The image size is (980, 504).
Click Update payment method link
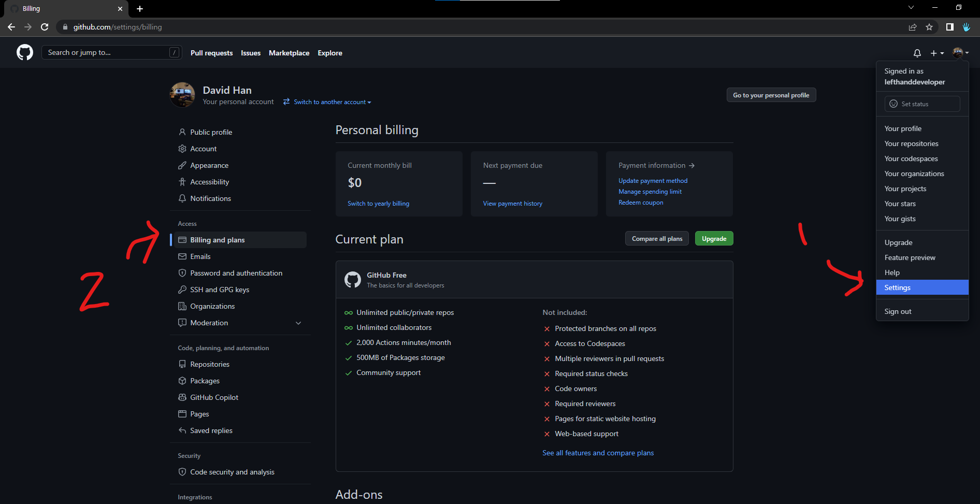click(653, 181)
